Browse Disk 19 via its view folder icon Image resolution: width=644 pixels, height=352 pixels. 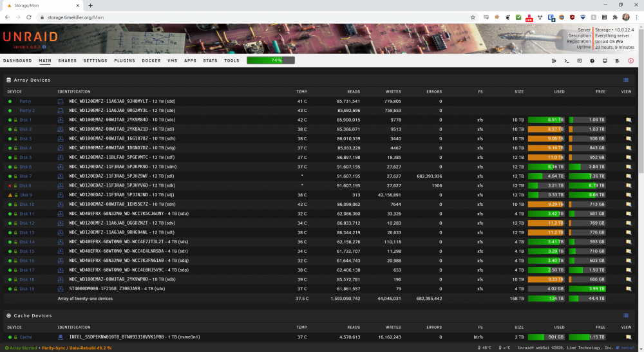click(x=629, y=289)
